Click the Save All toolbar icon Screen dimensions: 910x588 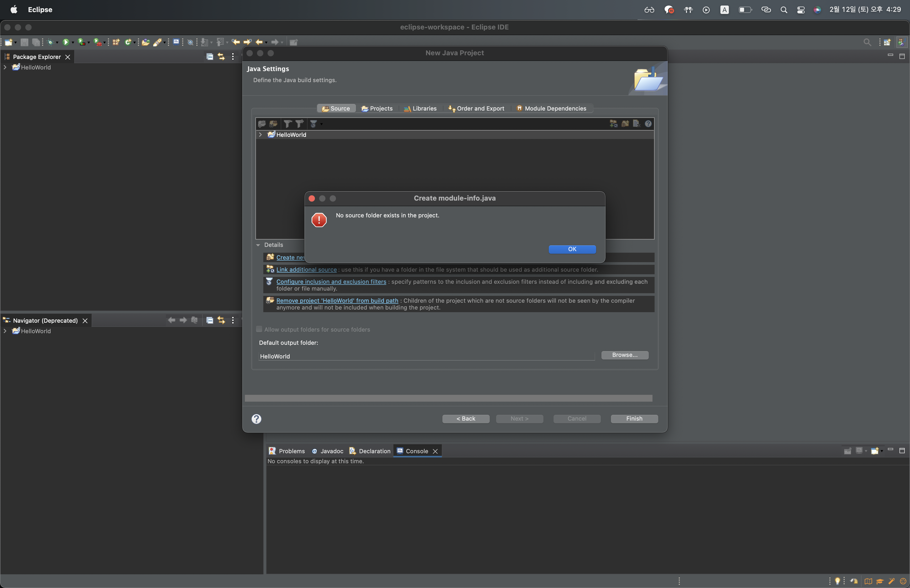click(x=36, y=42)
